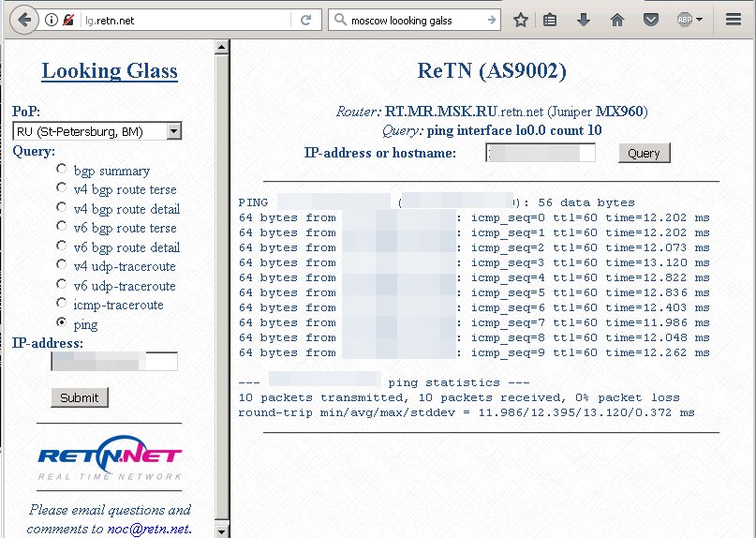Open the downloads arrow icon
The height and width of the screenshot is (538, 756).
584,21
